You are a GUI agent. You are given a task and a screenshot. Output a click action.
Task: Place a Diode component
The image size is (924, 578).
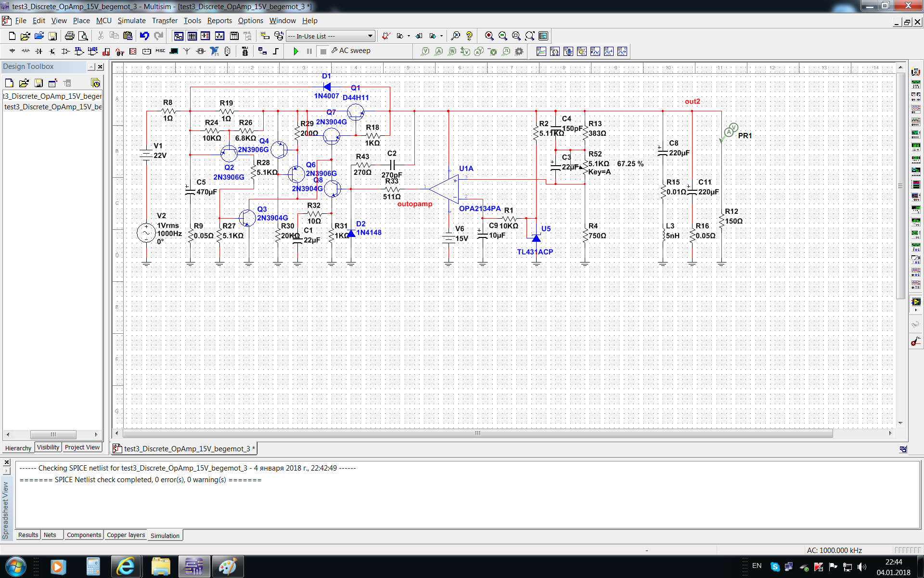click(x=39, y=51)
